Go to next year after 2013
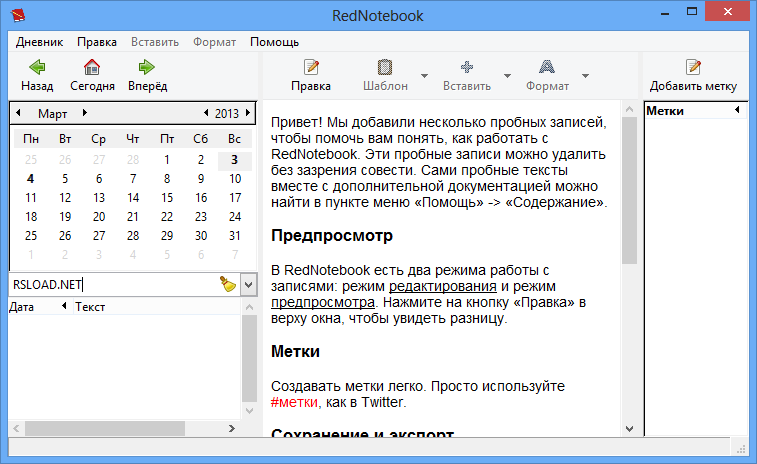Screen dimensions: 757x464 click(248, 113)
